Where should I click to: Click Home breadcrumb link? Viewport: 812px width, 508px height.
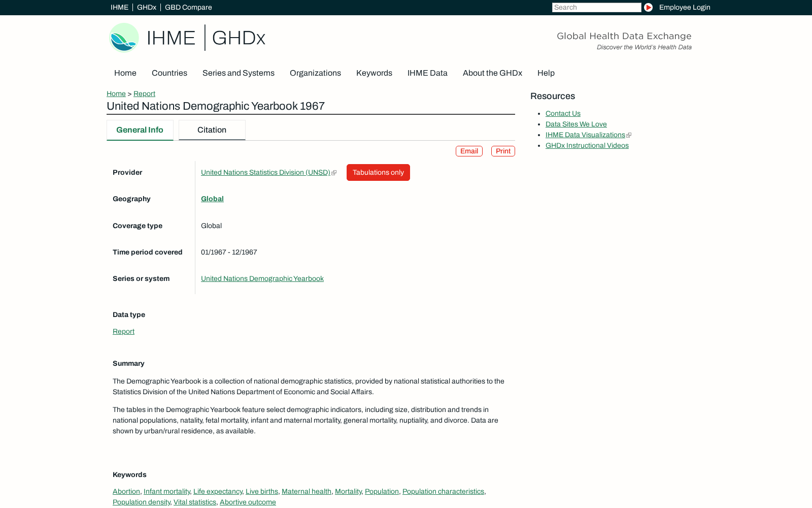116,93
